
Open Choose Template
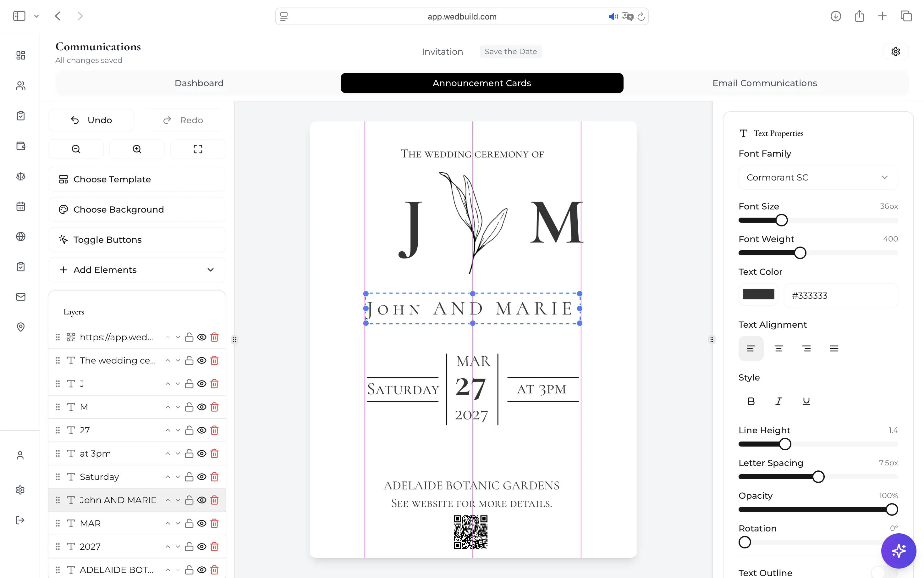pos(137,179)
